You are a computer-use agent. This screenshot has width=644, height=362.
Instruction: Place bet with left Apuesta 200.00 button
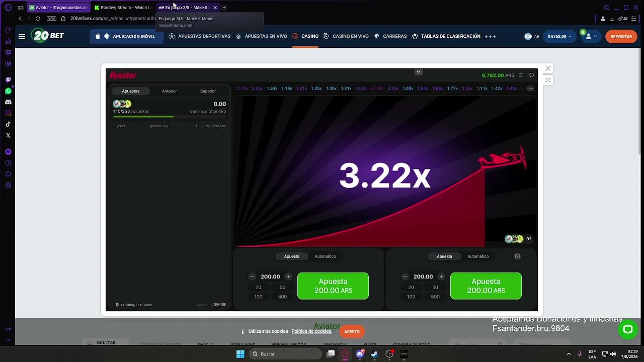pos(333,286)
